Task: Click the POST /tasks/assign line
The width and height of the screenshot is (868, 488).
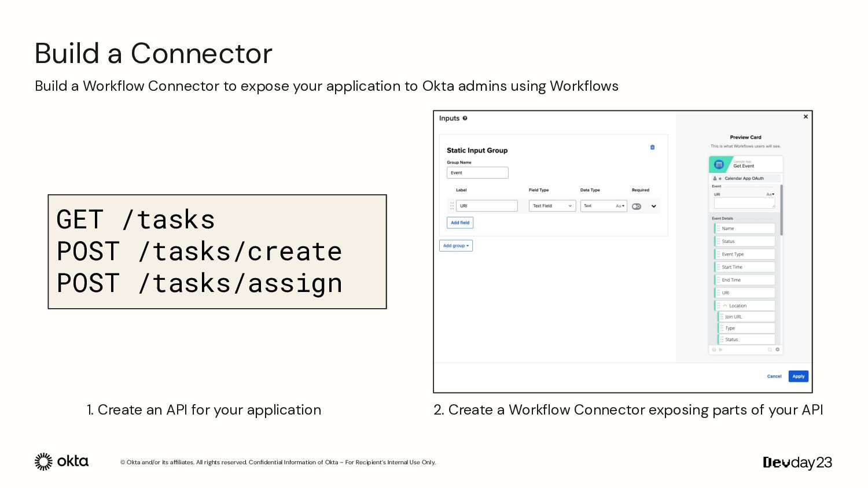Action: pyautogui.click(x=199, y=283)
